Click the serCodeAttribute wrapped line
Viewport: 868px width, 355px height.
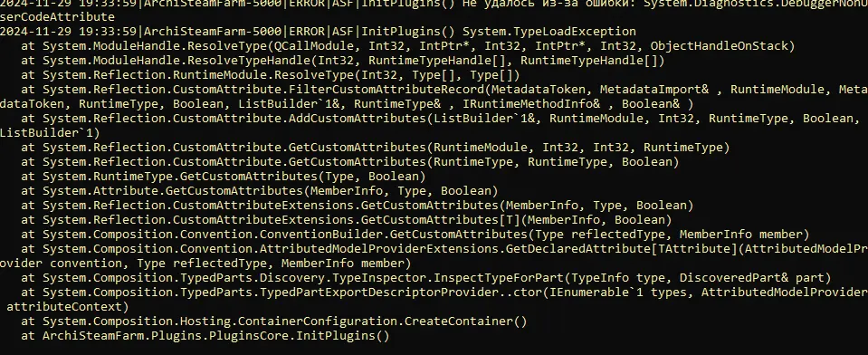[x=58, y=18]
